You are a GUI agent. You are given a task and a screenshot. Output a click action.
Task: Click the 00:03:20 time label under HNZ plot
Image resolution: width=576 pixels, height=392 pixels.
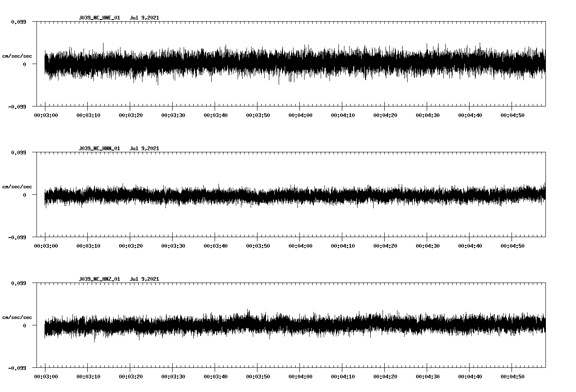click(x=131, y=377)
